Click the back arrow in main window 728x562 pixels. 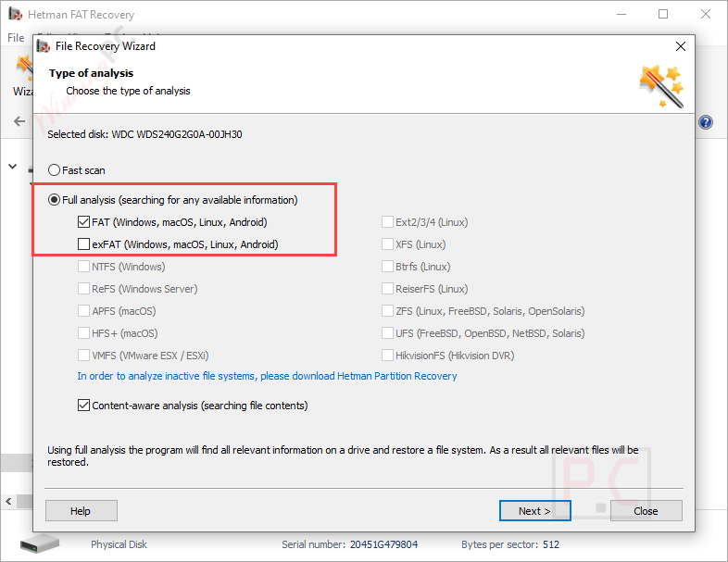point(19,121)
